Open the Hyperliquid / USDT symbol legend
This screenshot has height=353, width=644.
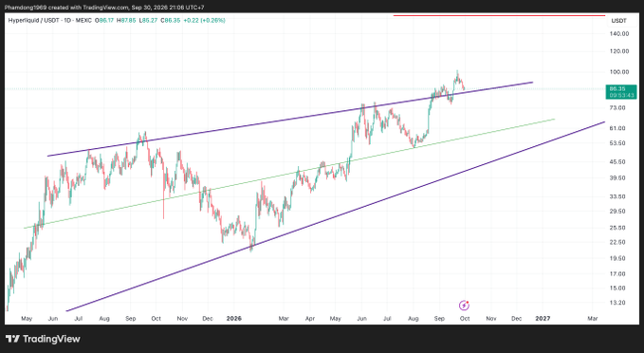pyautogui.click(x=49, y=20)
